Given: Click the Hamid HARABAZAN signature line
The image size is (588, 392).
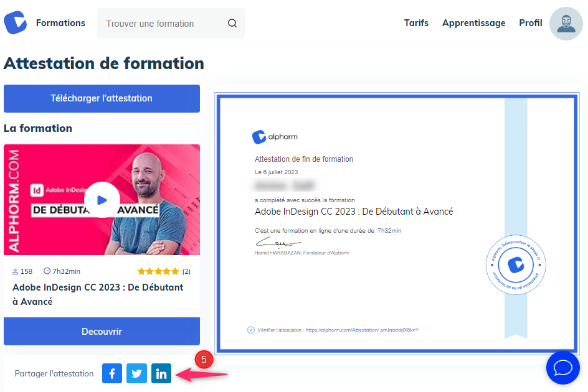Looking at the screenshot, I should (302, 253).
